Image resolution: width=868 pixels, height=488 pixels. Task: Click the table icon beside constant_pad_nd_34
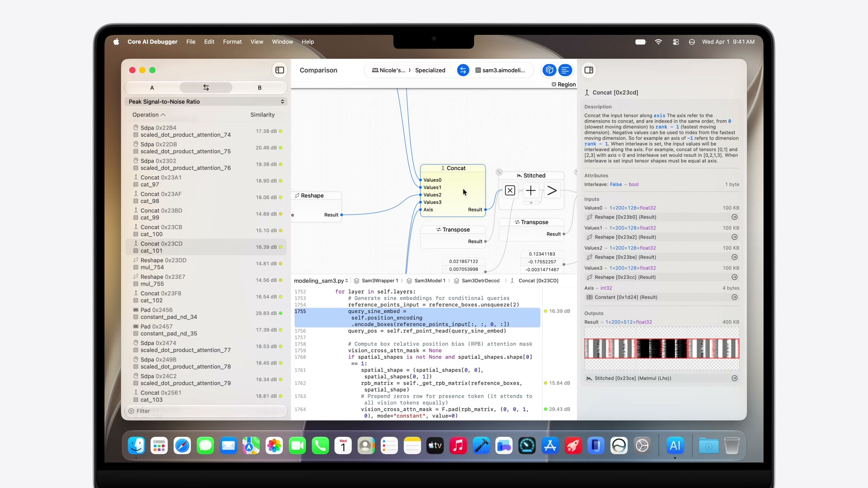tap(136, 317)
